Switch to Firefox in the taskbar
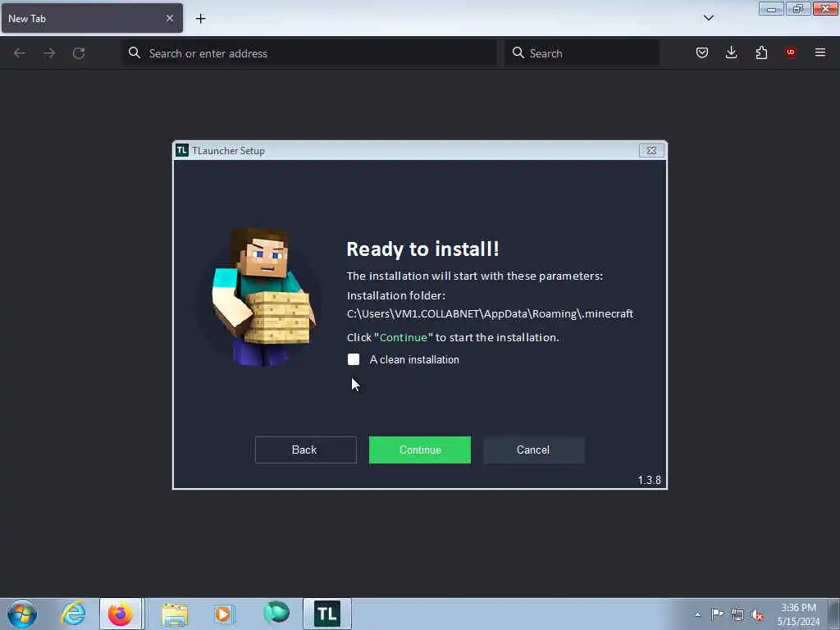The height and width of the screenshot is (630, 840). 121,614
